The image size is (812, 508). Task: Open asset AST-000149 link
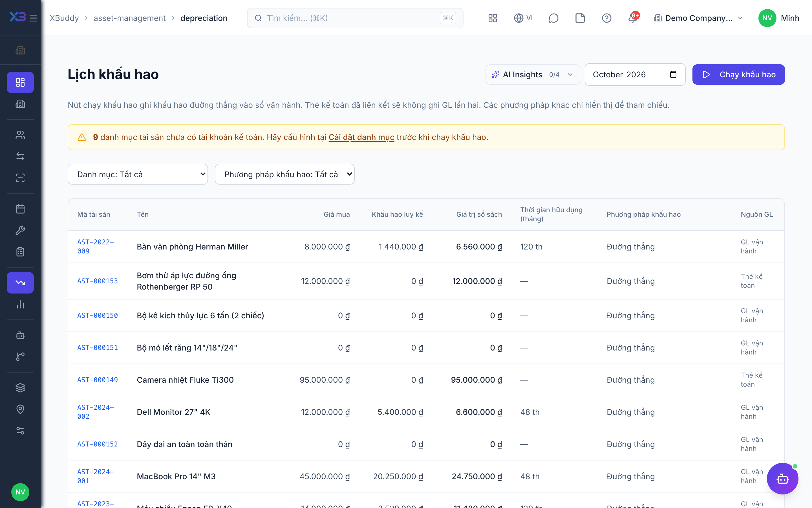(98, 380)
